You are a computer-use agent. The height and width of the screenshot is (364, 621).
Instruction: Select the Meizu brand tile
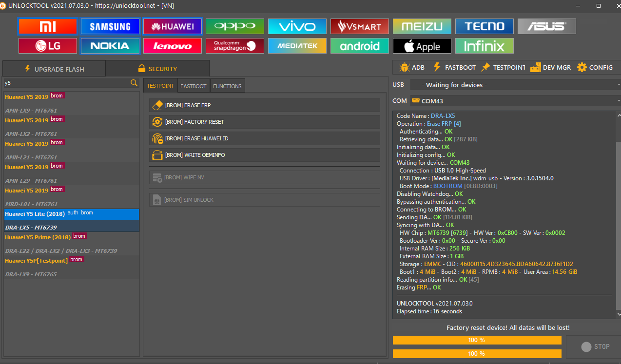[x=422, y=26]
